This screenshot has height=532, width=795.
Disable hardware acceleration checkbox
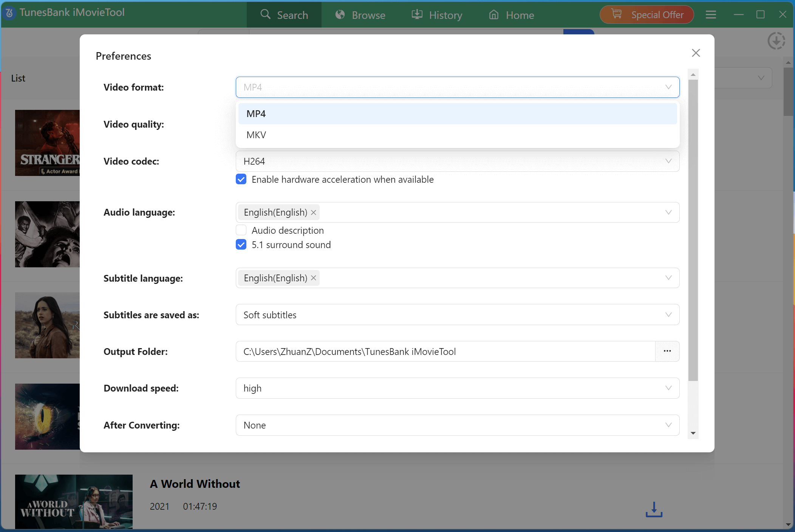[241, 179]
